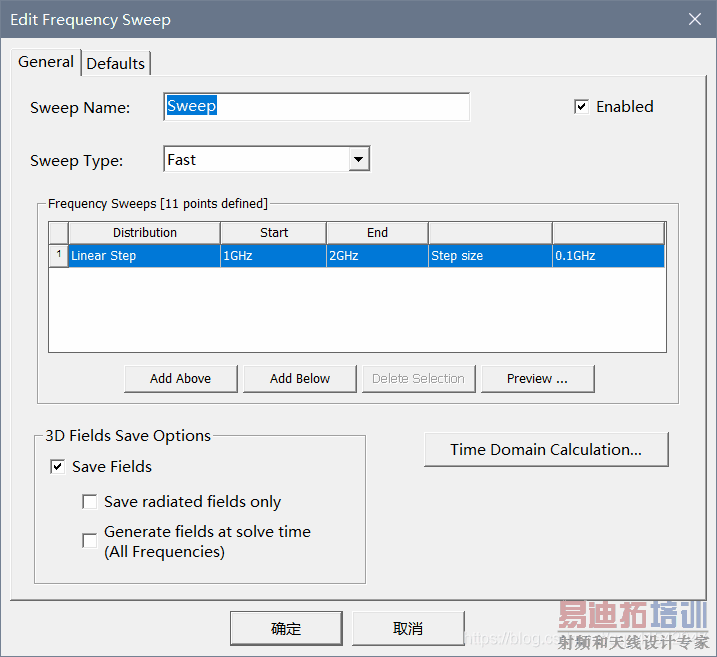This screenshot has width=717, height=657.
Task: Click the End column header
Action: (x=377, y=233)
